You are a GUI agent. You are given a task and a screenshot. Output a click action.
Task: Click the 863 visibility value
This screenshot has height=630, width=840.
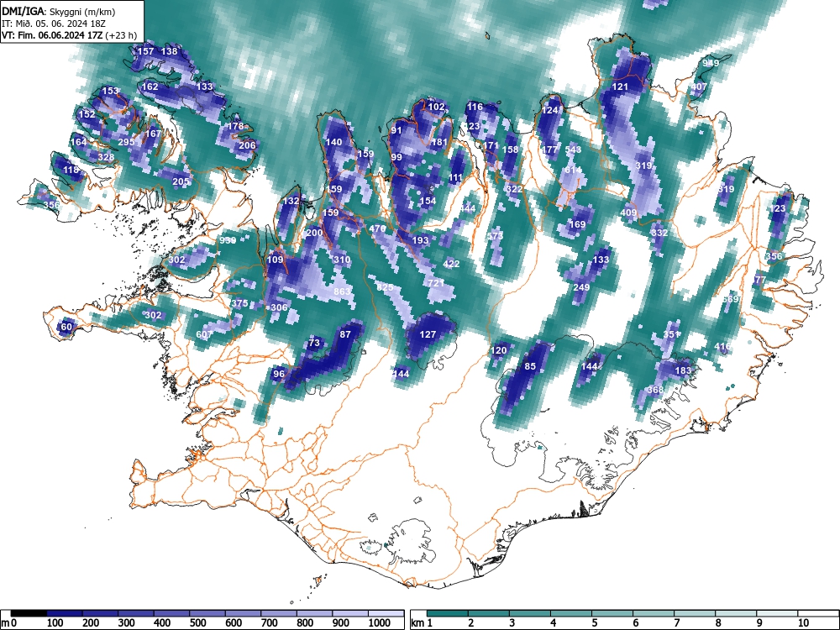[342, 291]
